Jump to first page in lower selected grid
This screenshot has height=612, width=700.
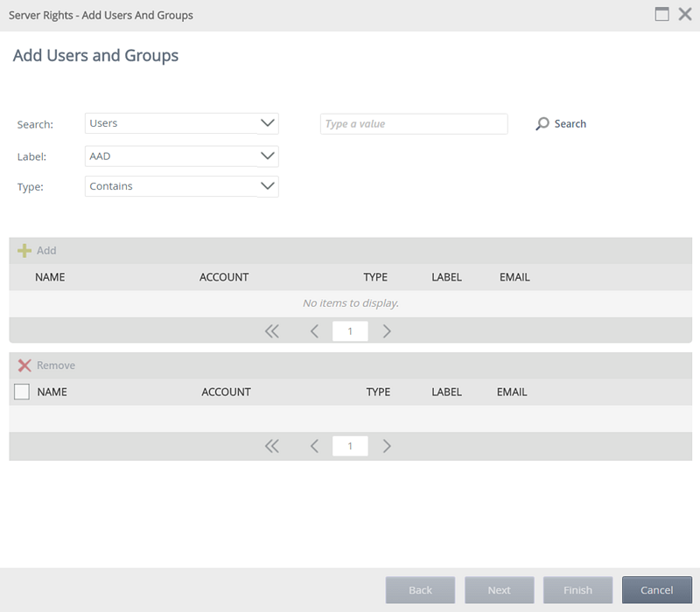(271, 446)
